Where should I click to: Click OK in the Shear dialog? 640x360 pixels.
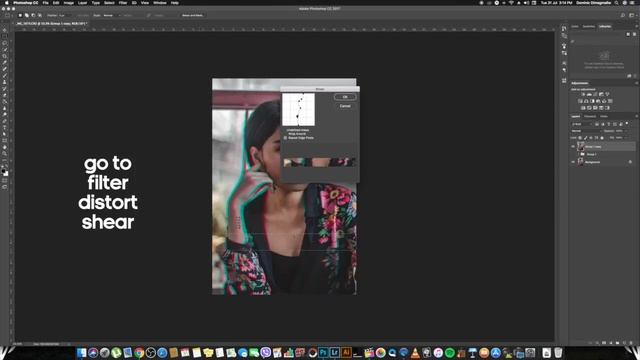click(345, 97)
